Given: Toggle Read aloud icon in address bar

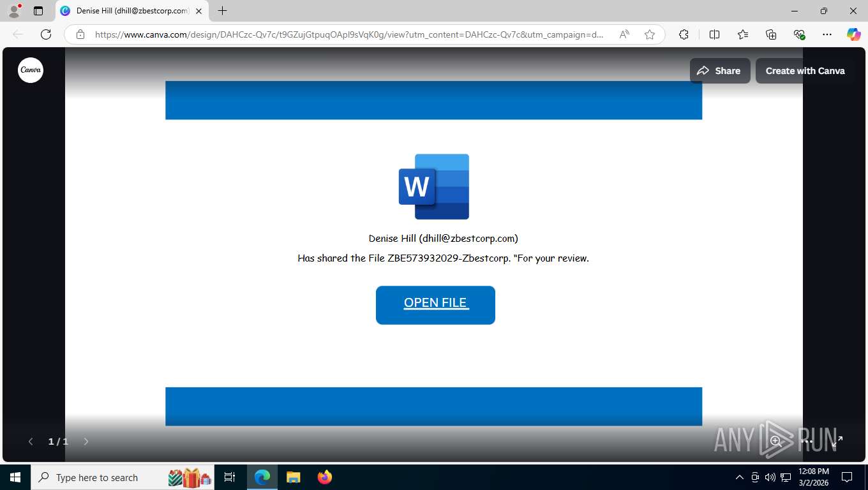Looking at the screenshot, I should pyautogui.click(x=624, y=34).
